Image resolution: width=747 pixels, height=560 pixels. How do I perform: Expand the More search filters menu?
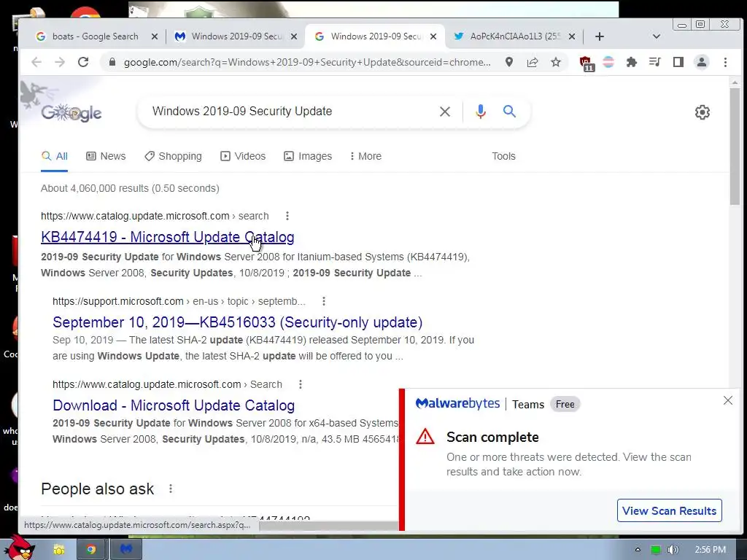tap(366, 156)
